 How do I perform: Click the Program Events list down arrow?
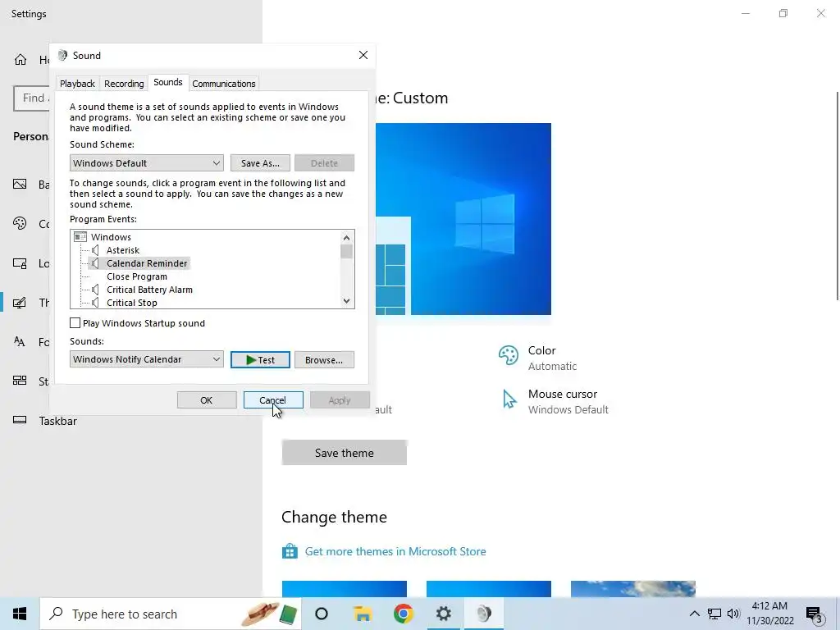coord(347,301)
